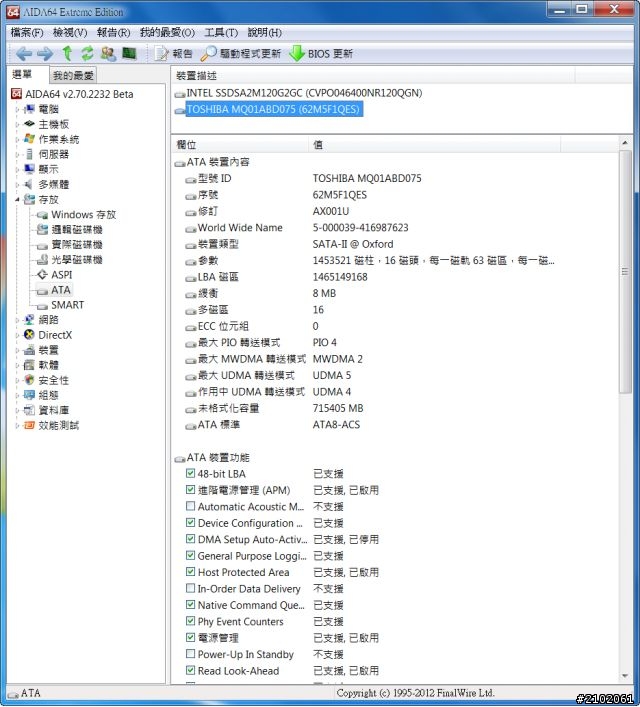Open the 我的最愛(O) menu
Viewport: 640px width, 707px height.
tap(167, 32)
